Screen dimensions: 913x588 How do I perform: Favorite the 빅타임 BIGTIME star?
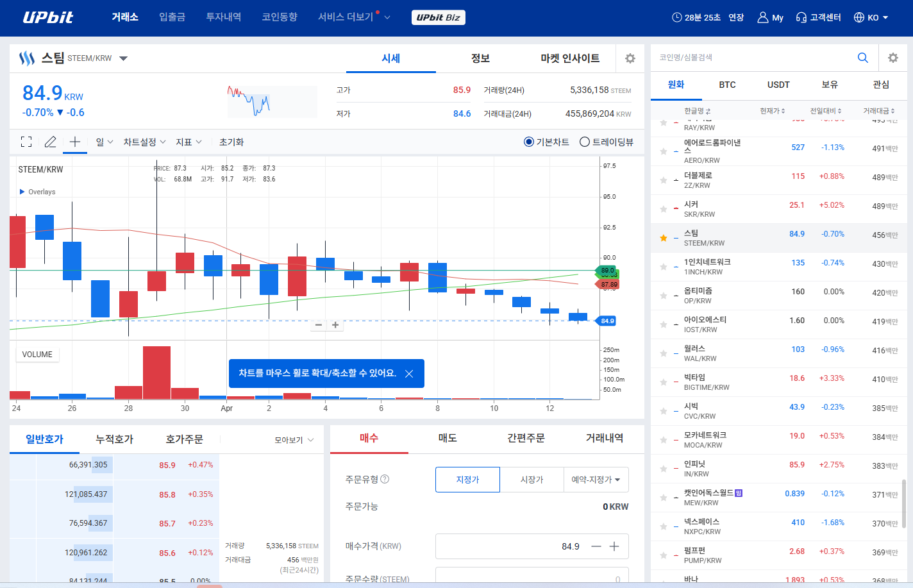tap(664, 383)
